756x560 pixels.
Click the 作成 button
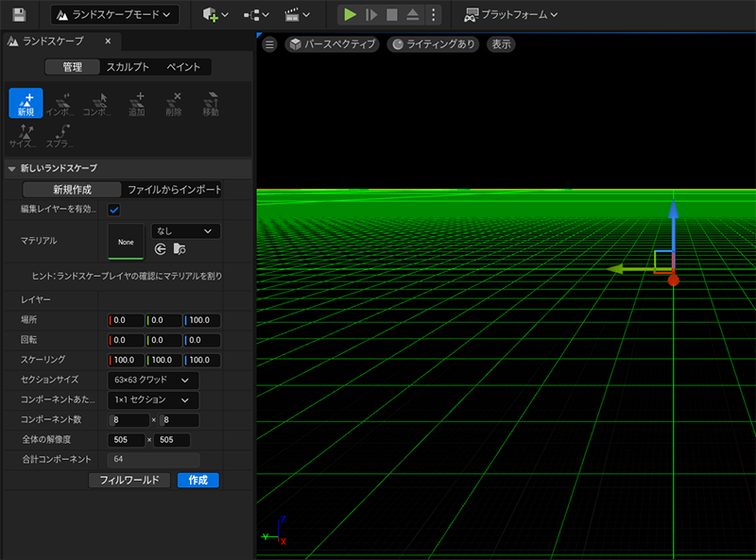(198, 480)
